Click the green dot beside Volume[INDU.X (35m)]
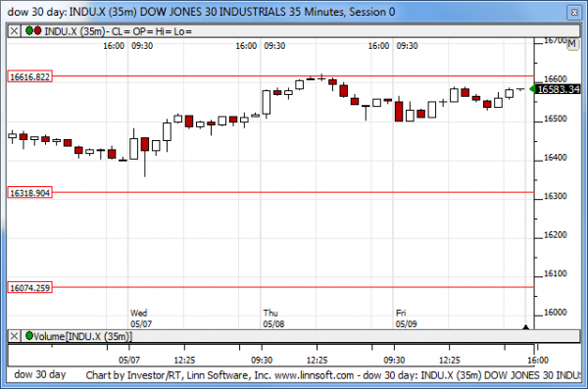Screen dimensions: 588x389 tap(29, 335)
